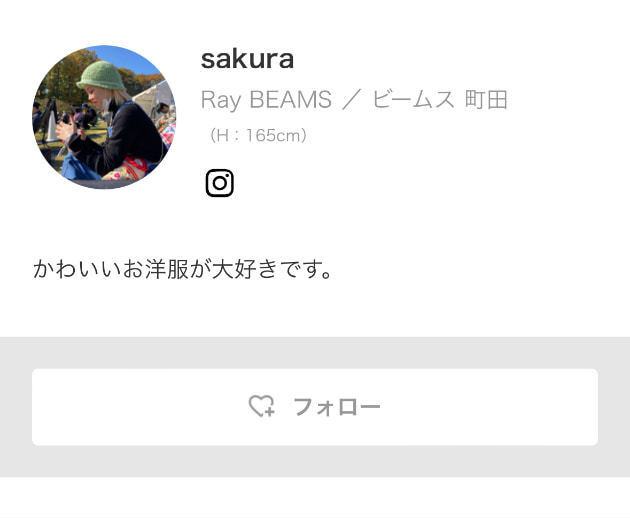Tap the green knit hat in the avatar
The image size is (630, 518).
pyautogui.click(x=101, y=76)
